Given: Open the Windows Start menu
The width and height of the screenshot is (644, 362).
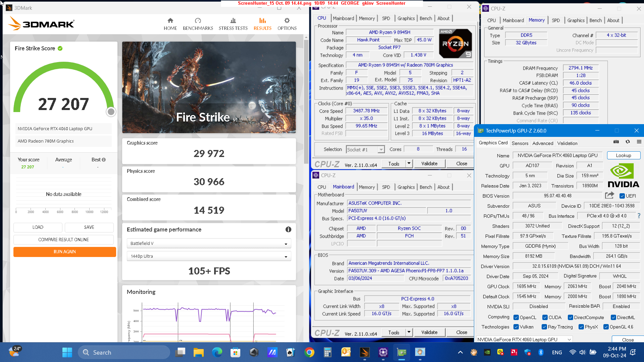Looking at the screenshot, I should coord(67,352).
